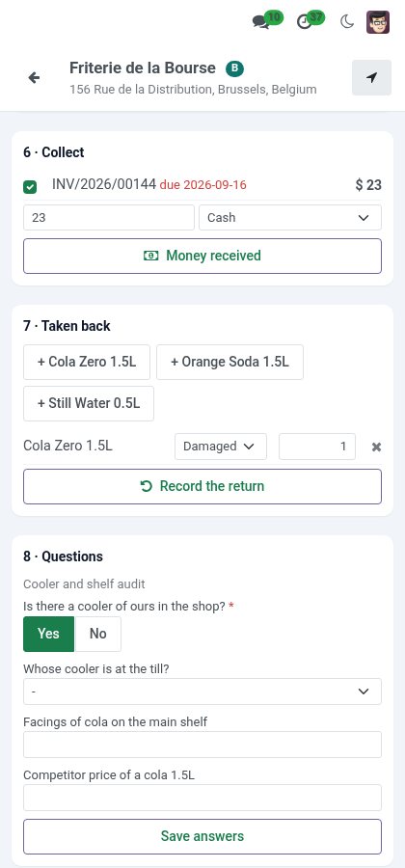
Task: Open the chat messages icon
Action: tap(260, 22)
